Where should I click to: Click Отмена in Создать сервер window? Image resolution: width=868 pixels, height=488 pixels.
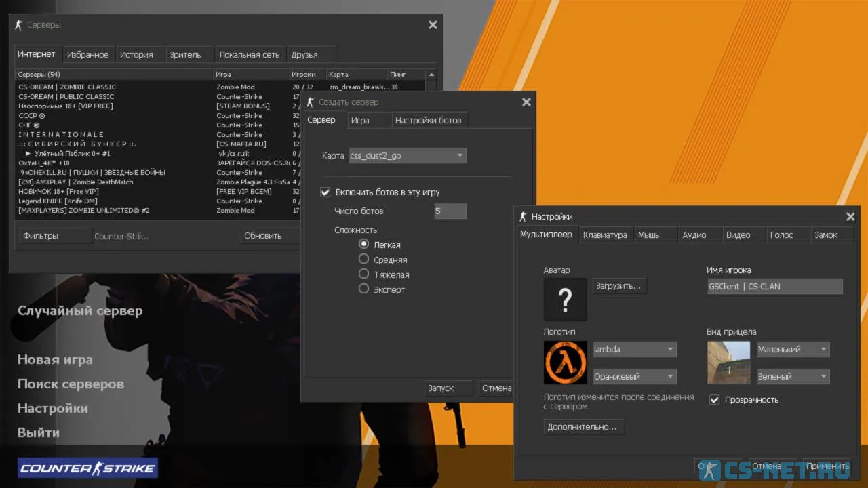click(496, 388)
